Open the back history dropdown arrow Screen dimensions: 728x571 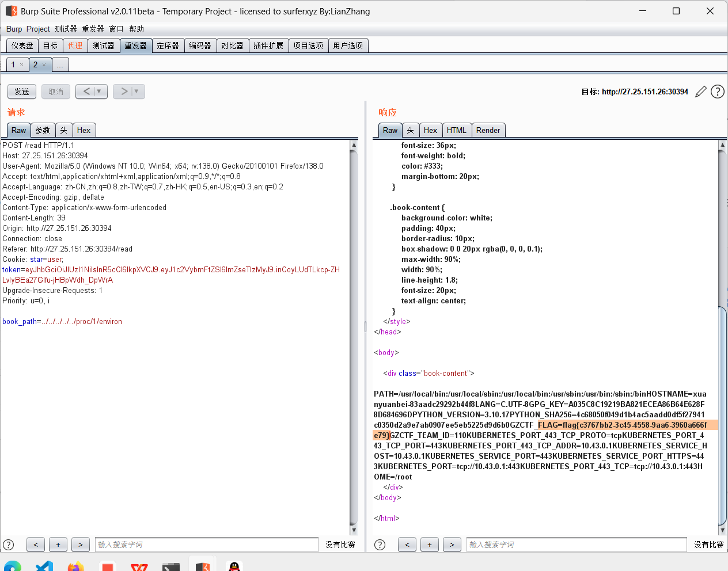tap(99, 92)
